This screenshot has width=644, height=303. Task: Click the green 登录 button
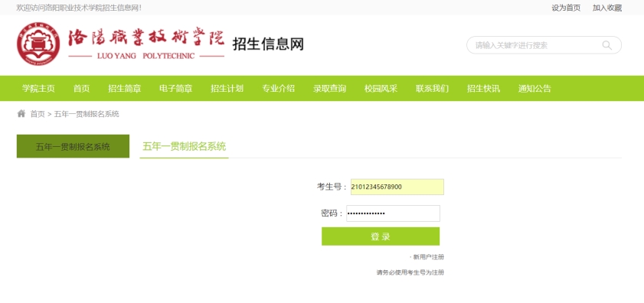pos(381,236)
